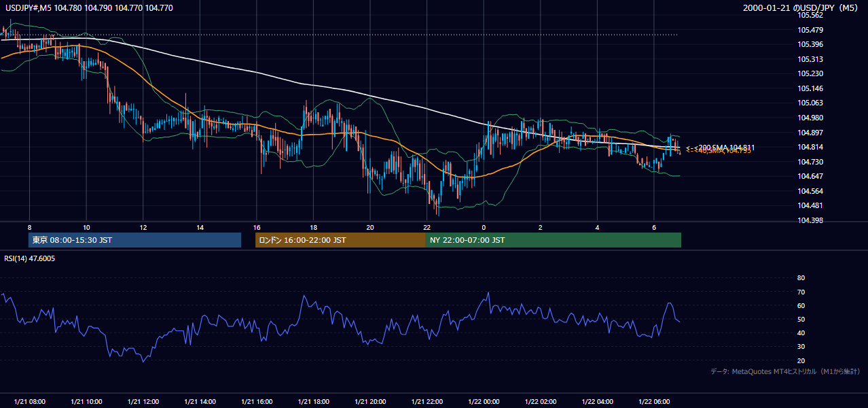Click the hour 2 label under the price chart

click(x=541, y=227)
